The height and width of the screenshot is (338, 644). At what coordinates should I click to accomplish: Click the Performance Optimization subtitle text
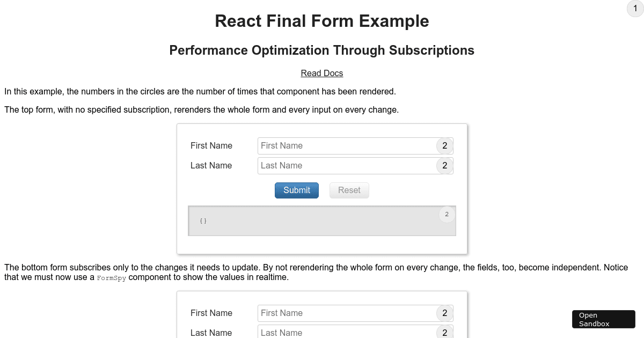tap(322, 50)
